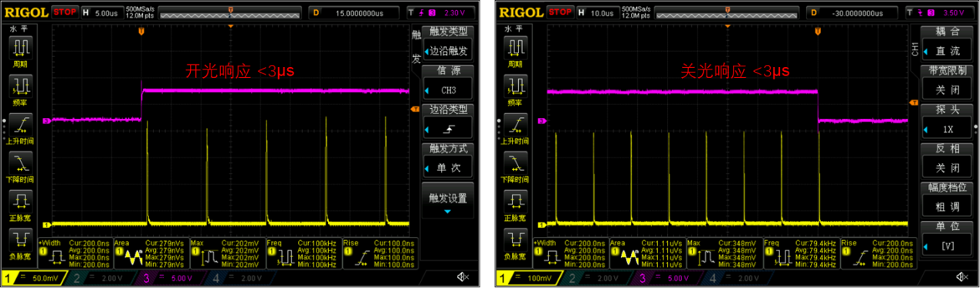Select 频率 frequency icon on left scope
The image size is (980, 288).
[x=19, y=90]
